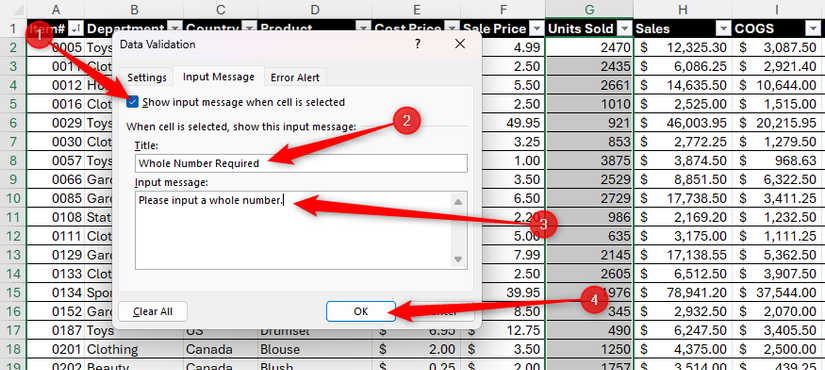Confirm with the OK button

360,312
